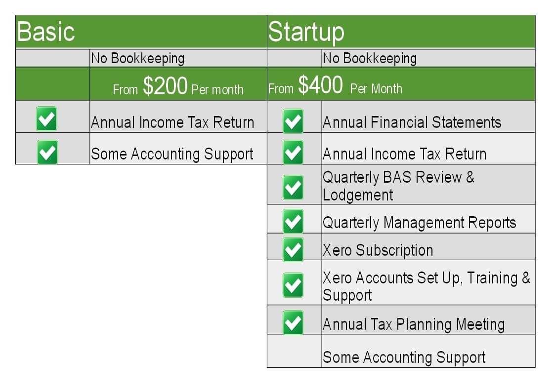
Task: Select the Basic plan header
Action: [x=46, y=32]
